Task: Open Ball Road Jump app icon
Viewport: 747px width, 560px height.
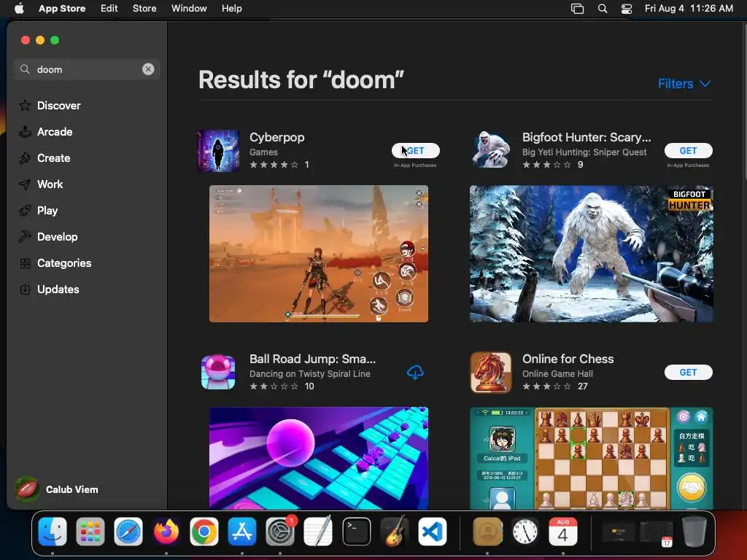Action: pyautogui.click(x=218, y=373)
